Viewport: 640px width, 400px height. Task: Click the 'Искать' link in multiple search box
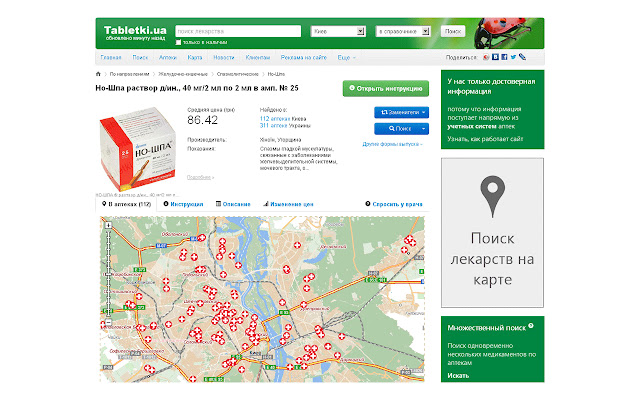458,376
